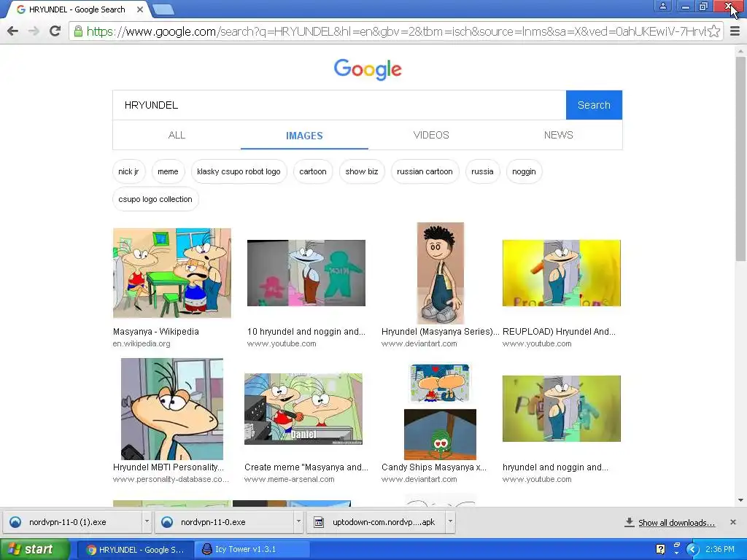Select the IMAGES tab

(x=304, y=136)
